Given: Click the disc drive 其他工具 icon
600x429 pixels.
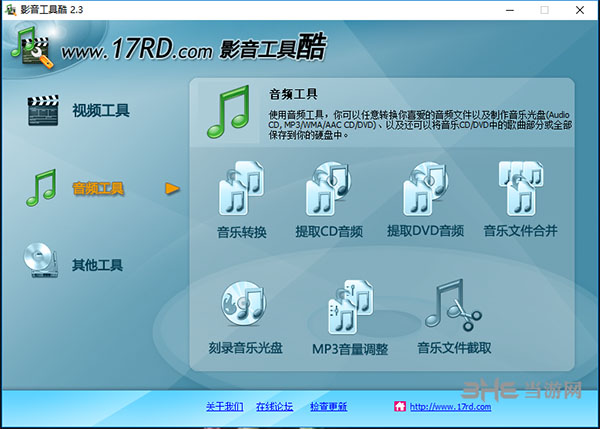Looking at the screenshot, I should coord(41,260).
